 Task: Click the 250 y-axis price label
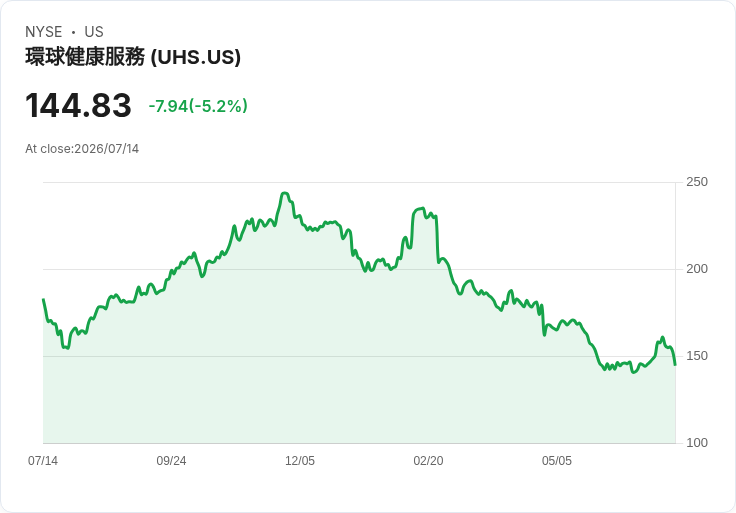pyautogui.click(x=697, y=182)
